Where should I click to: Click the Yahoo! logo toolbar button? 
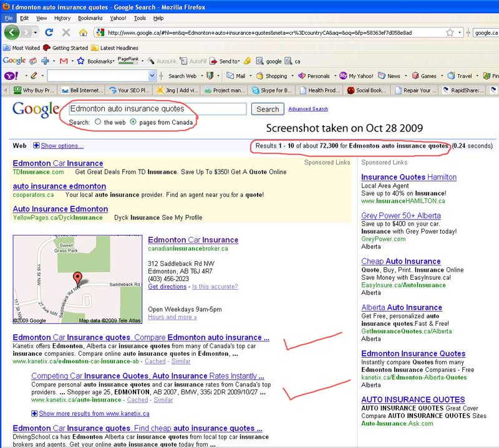click(11, 76)
